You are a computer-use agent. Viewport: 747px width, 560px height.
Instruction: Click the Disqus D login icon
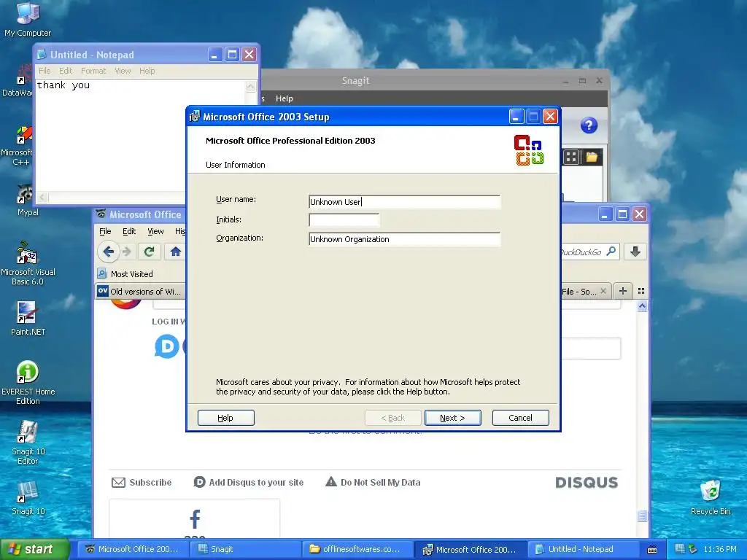[x=167, y=346]
